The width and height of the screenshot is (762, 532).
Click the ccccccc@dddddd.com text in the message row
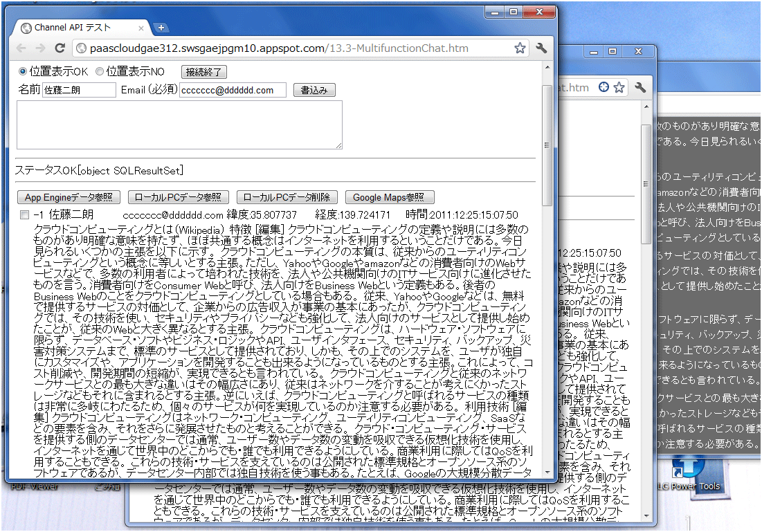click(x=173, y=215)
